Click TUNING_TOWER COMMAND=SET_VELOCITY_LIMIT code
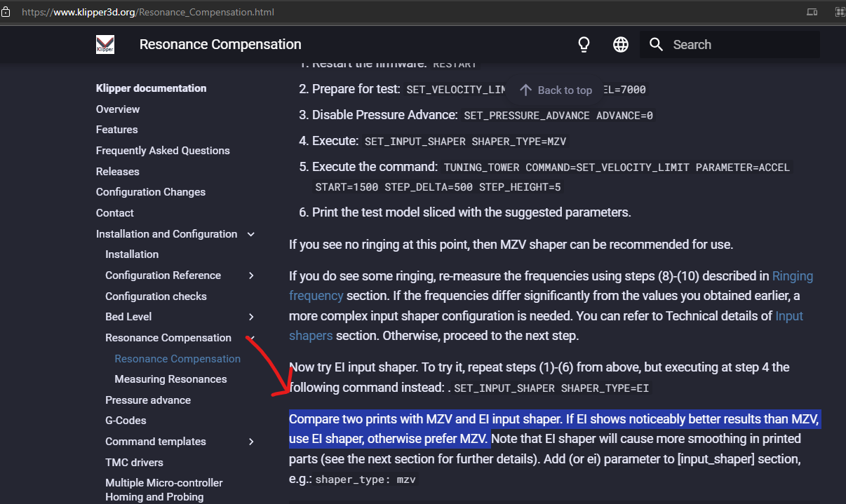Image resolution: width=846 pixels, height=504 pixels. pos(617,168)
